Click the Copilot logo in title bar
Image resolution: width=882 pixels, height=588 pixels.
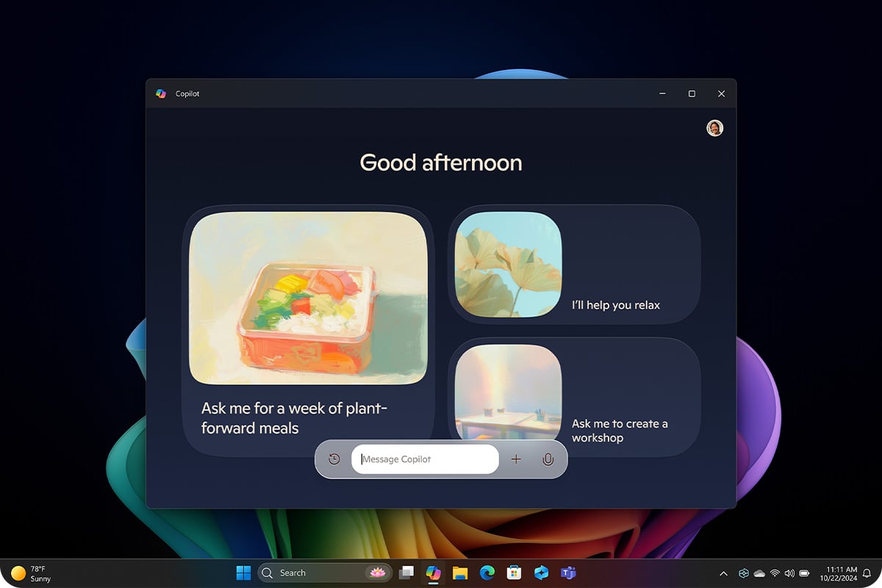[x=161, y=94]
